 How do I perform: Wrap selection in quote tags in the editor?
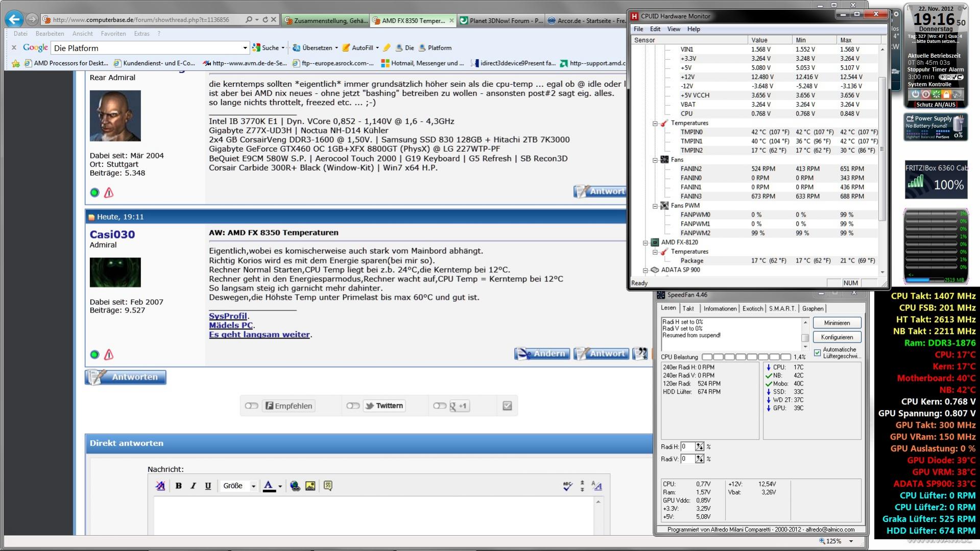328,486
